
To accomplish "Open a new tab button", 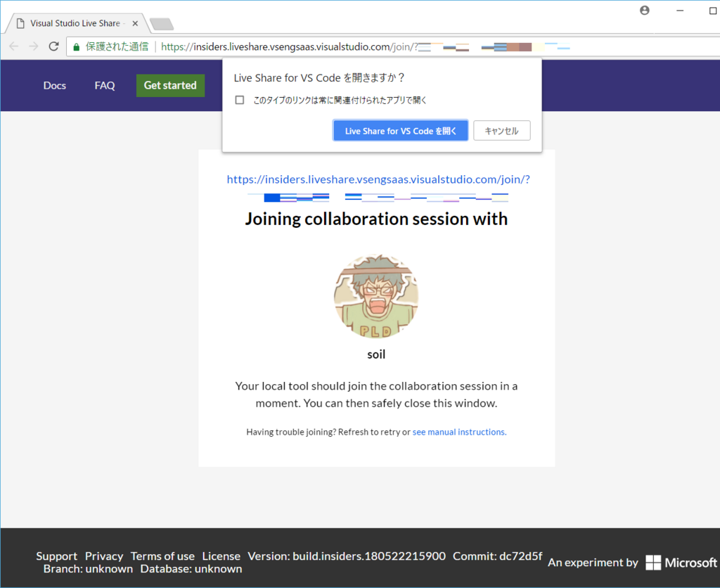I will [162, 24].
